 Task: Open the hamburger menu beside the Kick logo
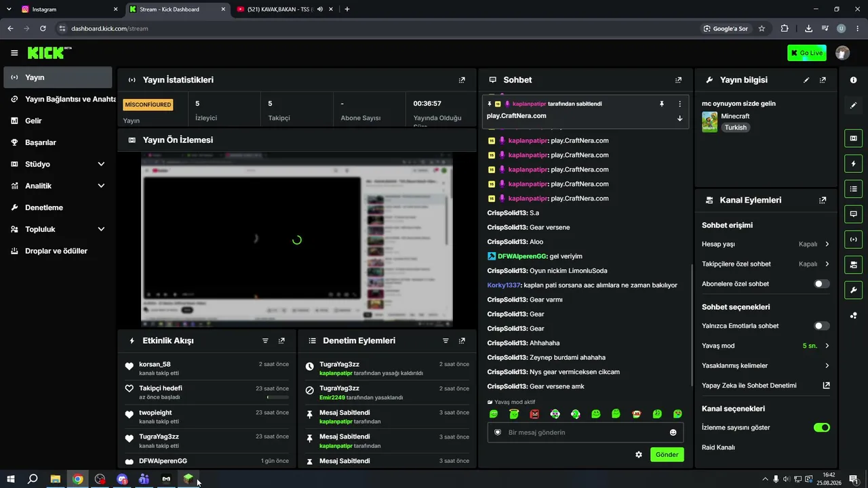click(14, 53)
